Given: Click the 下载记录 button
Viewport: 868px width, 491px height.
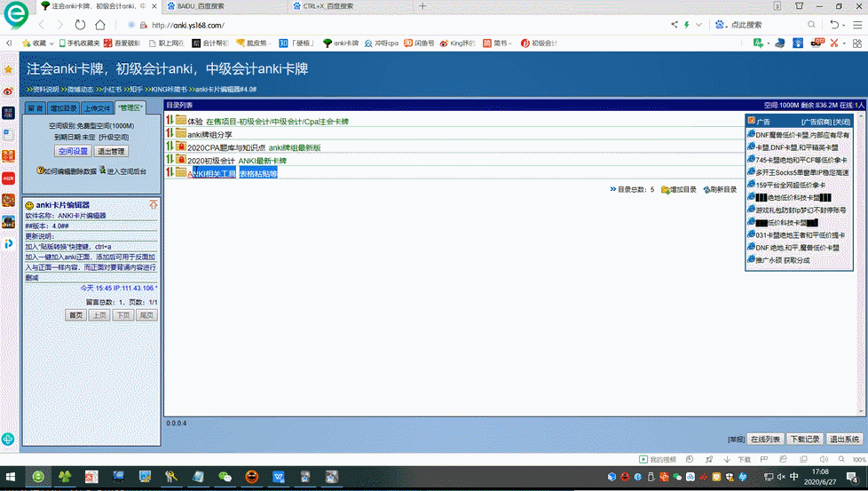Looking at the screenshot, I should (x=805, y=439).
